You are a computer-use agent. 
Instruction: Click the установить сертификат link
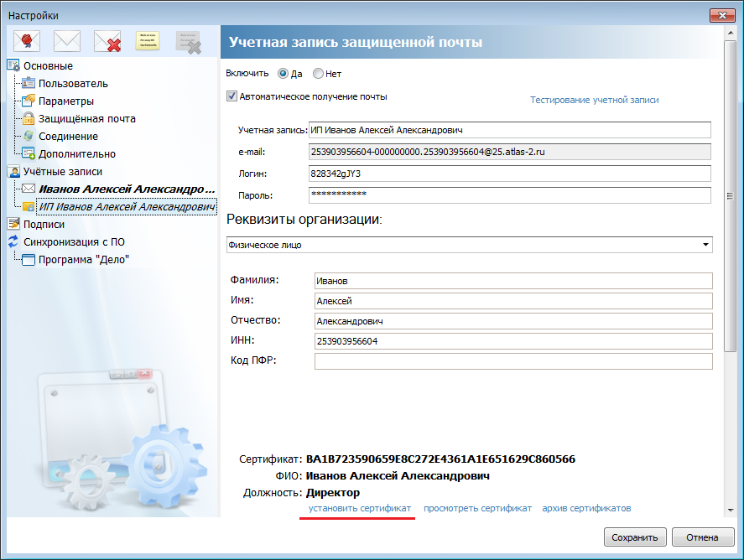point(360,508)
